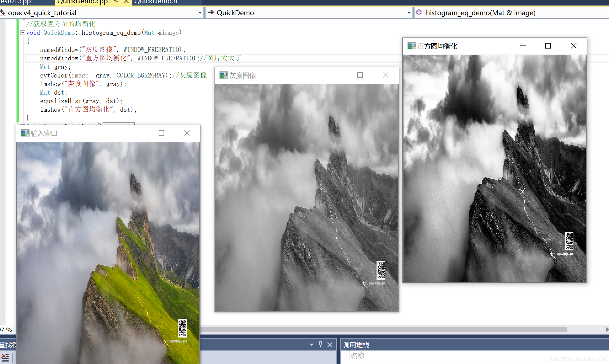Close the find symbol results panel
Screen dimensions: 609x364
[330, 344]
